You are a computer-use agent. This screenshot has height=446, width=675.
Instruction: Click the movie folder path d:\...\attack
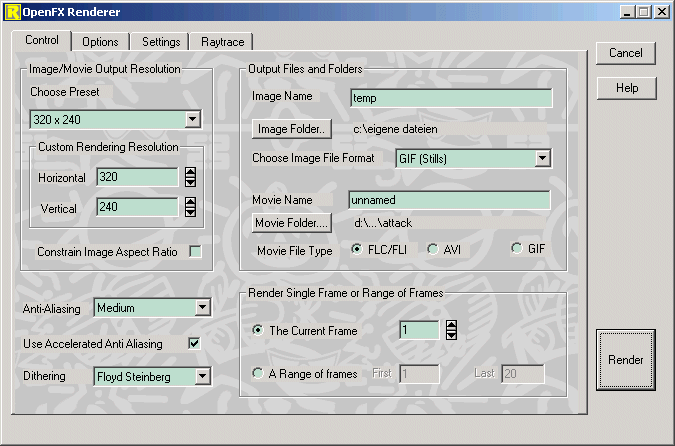click(x=383, y=223)
